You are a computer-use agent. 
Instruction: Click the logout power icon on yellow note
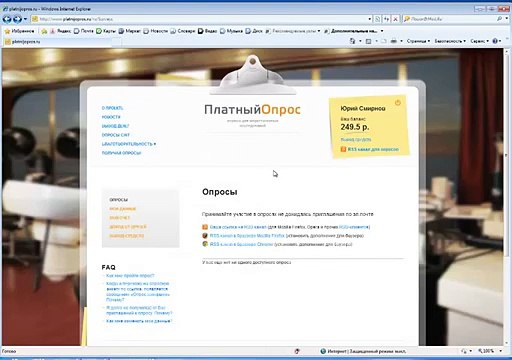397,103
